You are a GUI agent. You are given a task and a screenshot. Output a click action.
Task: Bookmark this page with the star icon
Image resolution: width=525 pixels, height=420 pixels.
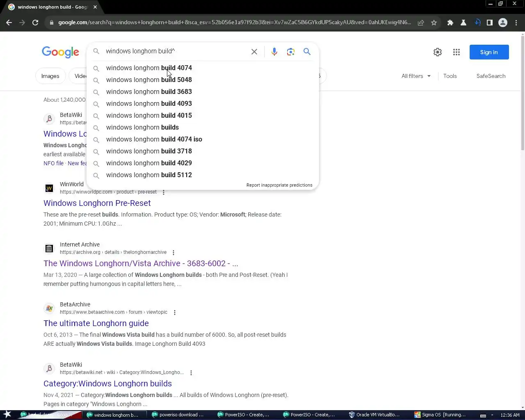pyautogui.click(x=434, y=23)
